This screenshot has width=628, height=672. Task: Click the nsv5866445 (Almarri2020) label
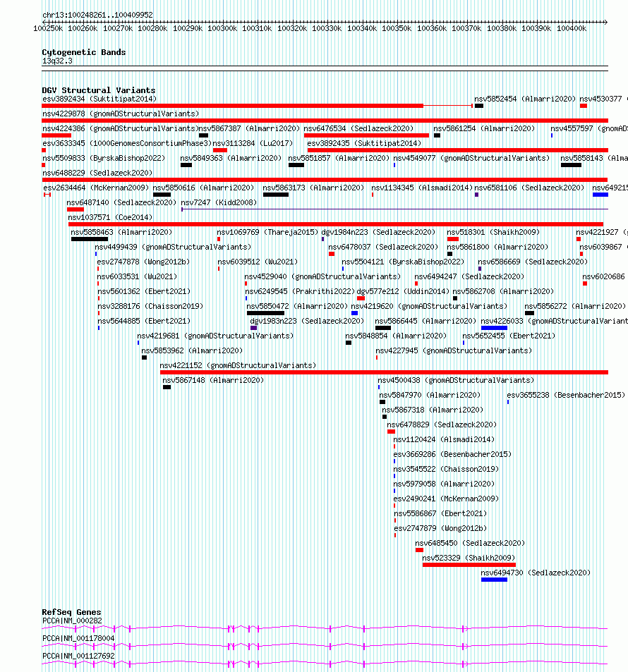(x=425, y=321)
